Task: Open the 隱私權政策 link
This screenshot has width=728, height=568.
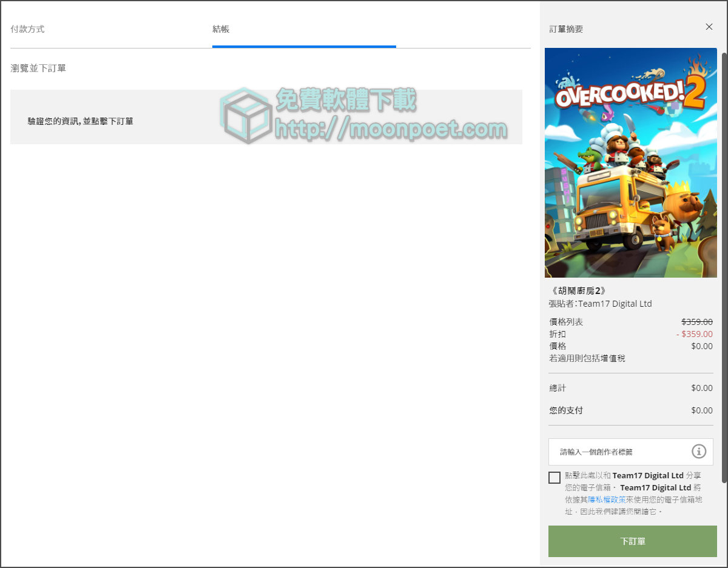Action: click(x=607, y=500)
